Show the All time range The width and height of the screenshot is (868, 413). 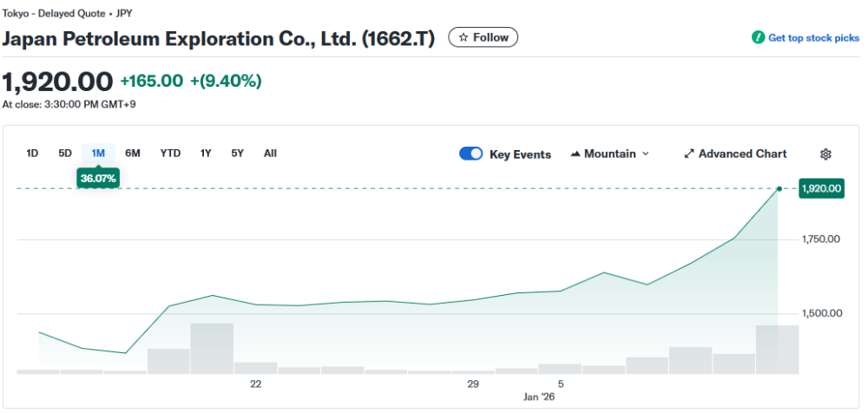270,154
